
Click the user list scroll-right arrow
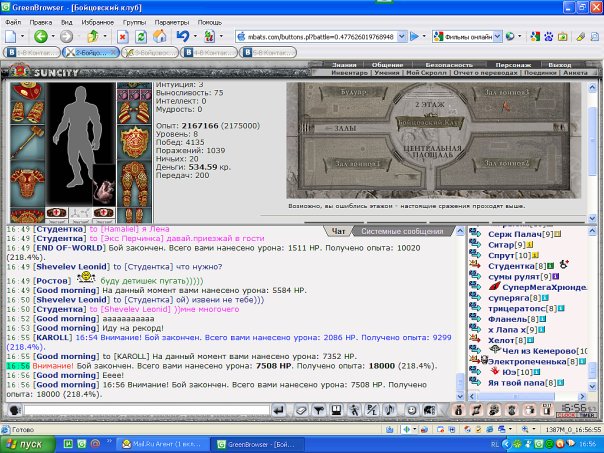point(582,396)
